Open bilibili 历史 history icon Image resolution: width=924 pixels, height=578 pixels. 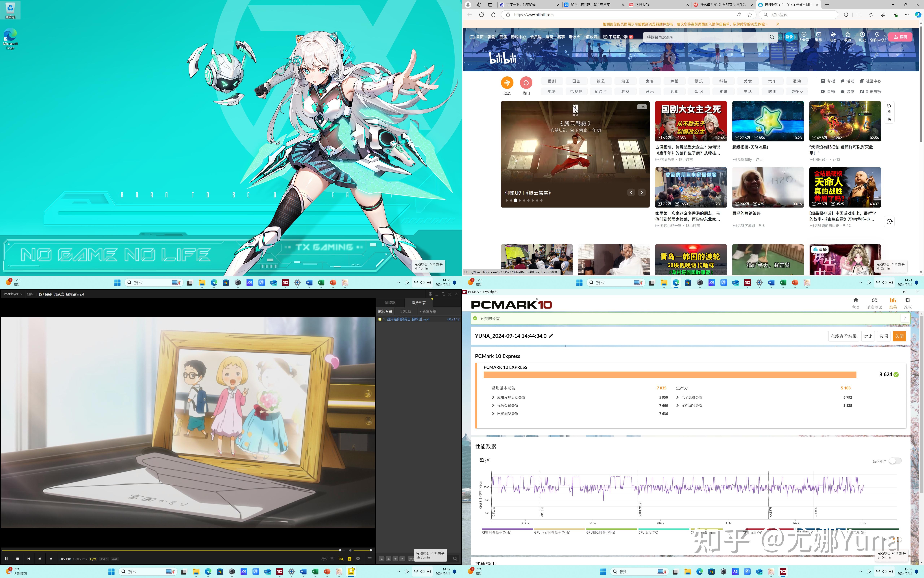point(862,37)
